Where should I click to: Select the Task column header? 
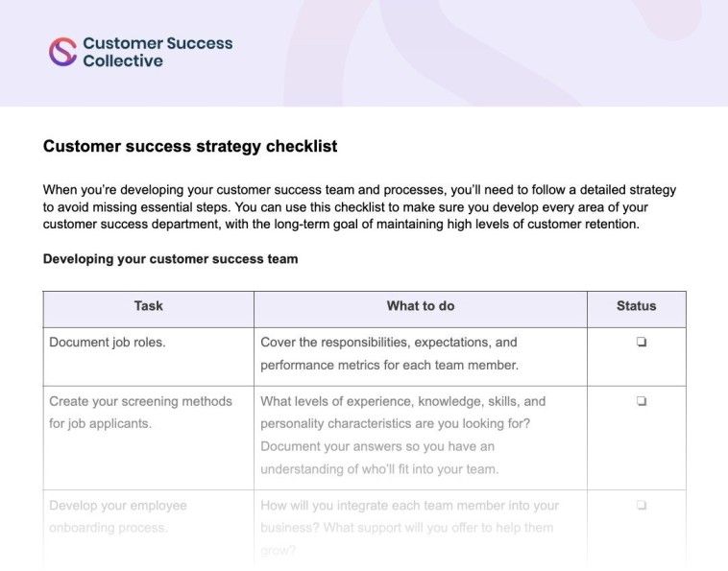coord(148,306)
